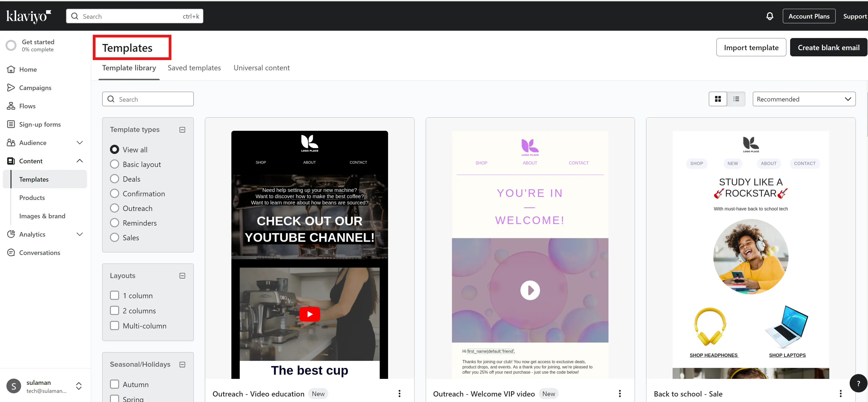This screenshot has height=402, width=868.
Task: Check the 2 columns checkbox
Action: click(115, 310)
